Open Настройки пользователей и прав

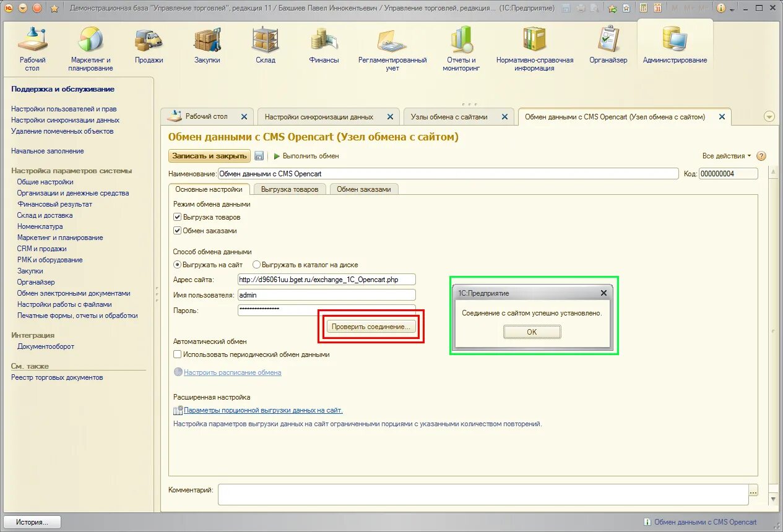(x=64, y=109)
